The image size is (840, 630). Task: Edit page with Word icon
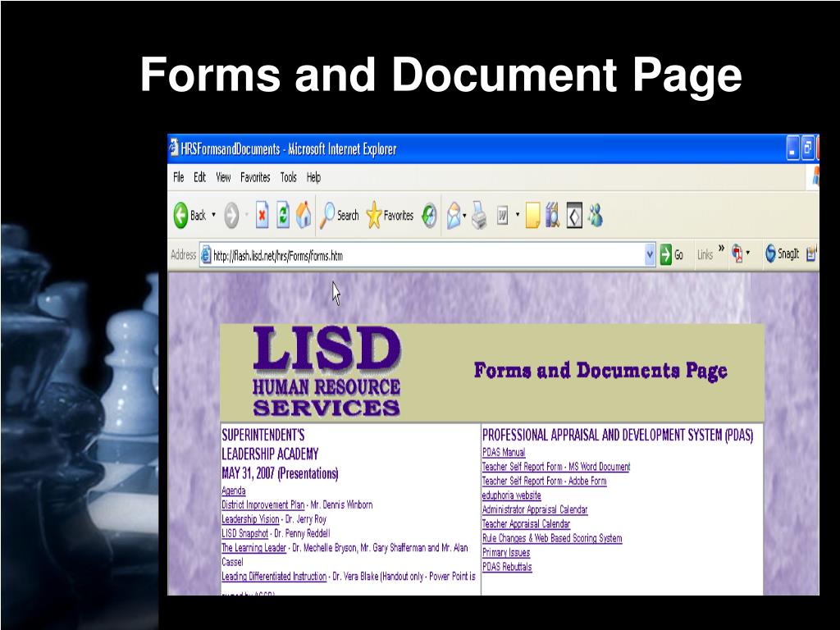(503, 216)
